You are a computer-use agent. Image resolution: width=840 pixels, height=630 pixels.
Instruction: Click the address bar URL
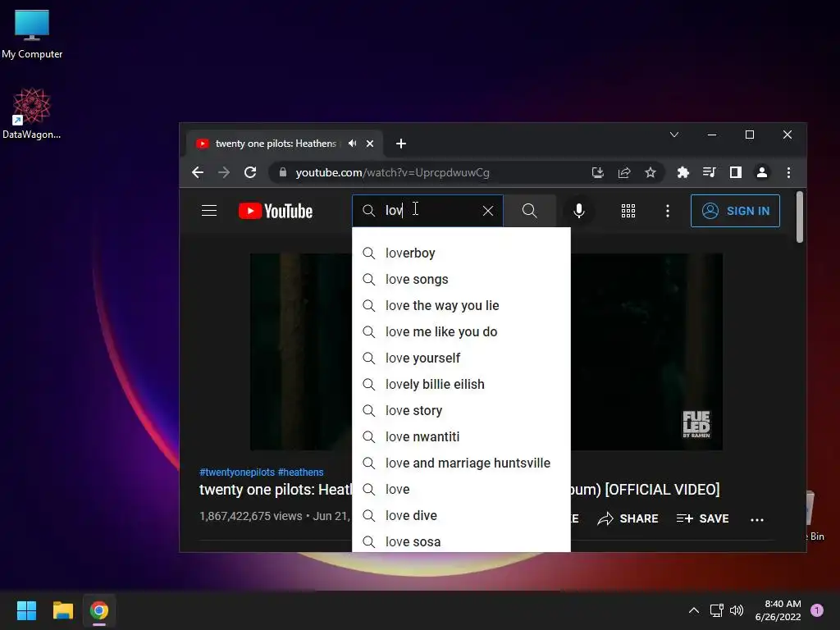[x=392, y=172]
